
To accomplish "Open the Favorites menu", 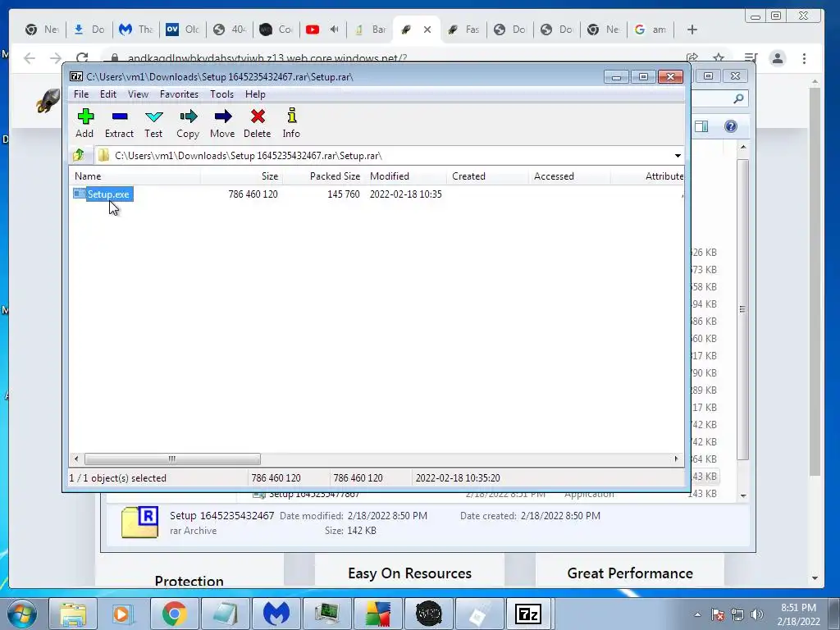I will (x=179, y=94).
